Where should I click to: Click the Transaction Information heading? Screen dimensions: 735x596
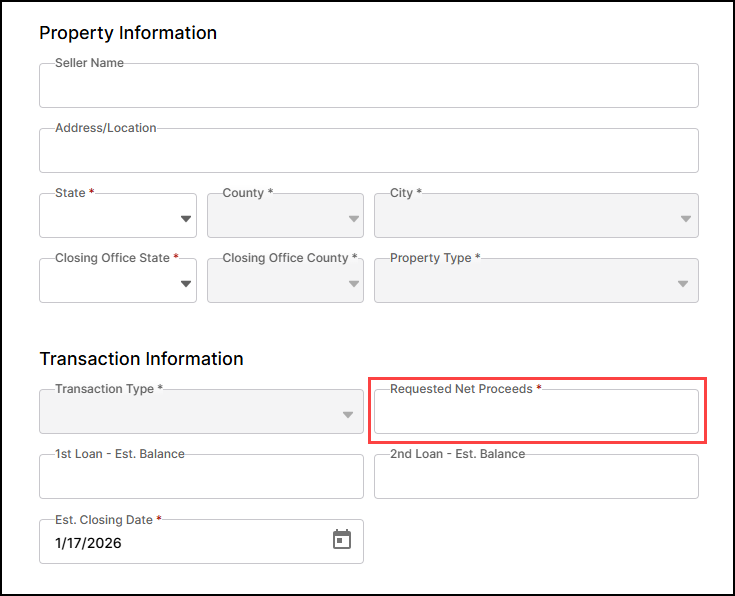141,358
